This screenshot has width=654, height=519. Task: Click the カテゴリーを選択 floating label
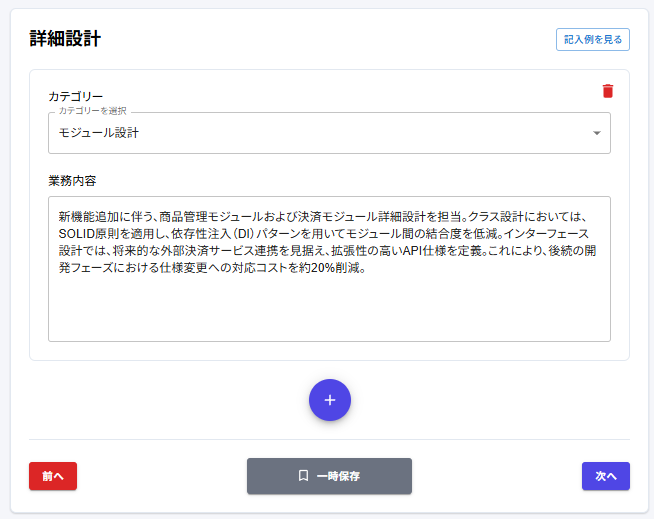point(92,111)
